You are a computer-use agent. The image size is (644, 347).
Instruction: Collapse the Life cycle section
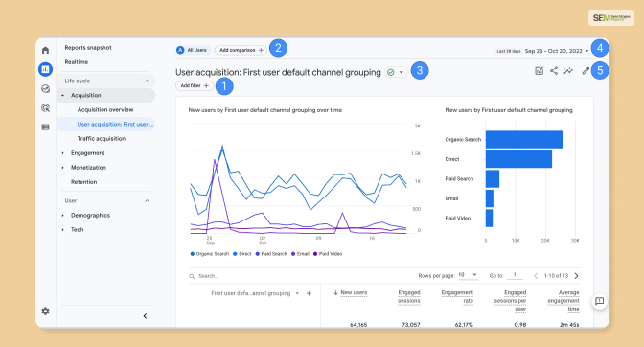(147, 81)
